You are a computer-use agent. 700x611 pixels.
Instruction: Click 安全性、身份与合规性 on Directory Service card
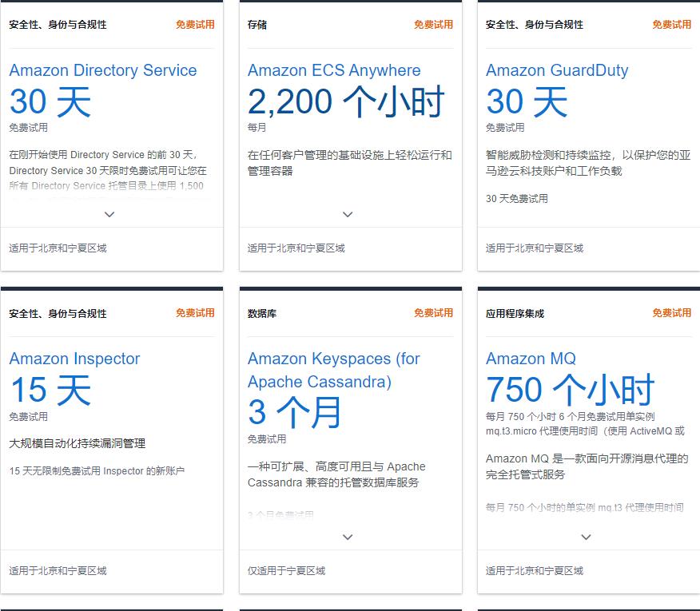(x=58, y=25)
